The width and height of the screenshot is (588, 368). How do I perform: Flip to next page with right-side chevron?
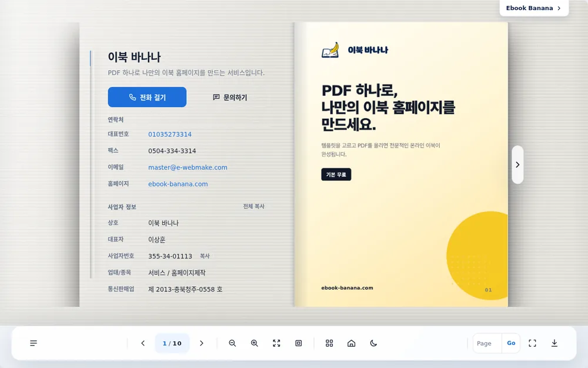pyautogui.click(x=517, y=164)
